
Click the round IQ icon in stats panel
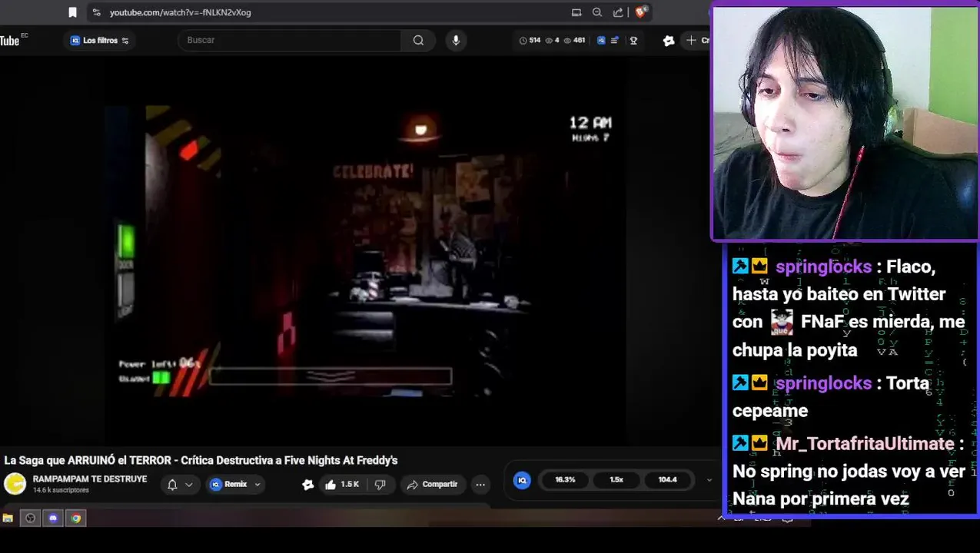(522, 480)
